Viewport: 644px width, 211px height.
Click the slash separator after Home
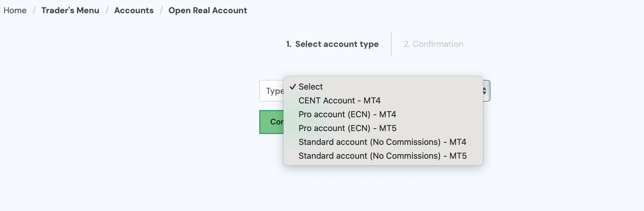point(34,11)
